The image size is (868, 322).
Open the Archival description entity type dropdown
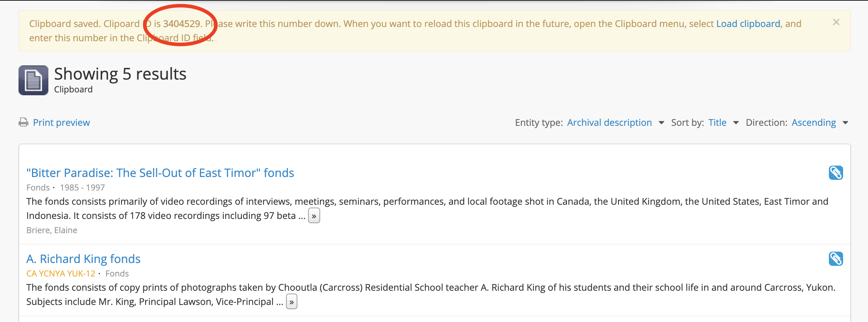coord(609,123)
